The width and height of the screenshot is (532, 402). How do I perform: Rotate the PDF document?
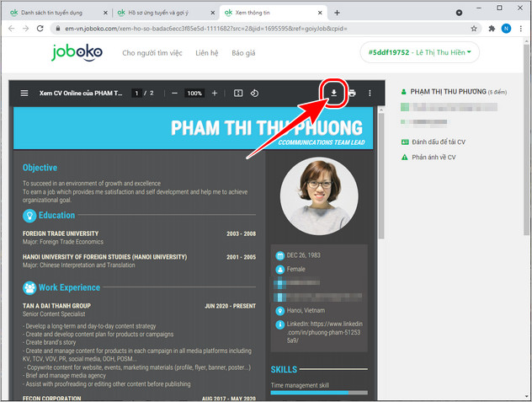pos(254,93)
